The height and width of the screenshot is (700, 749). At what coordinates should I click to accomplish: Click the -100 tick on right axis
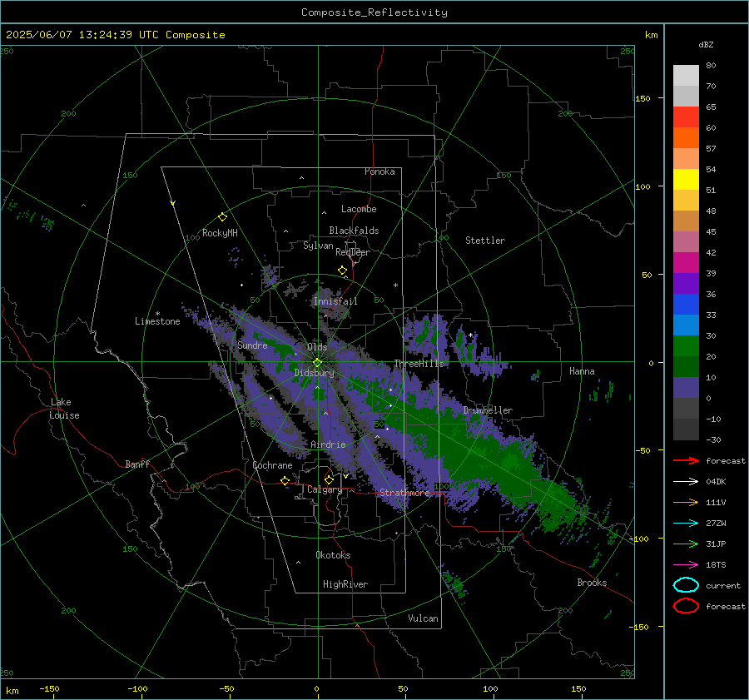coord(638,539)
